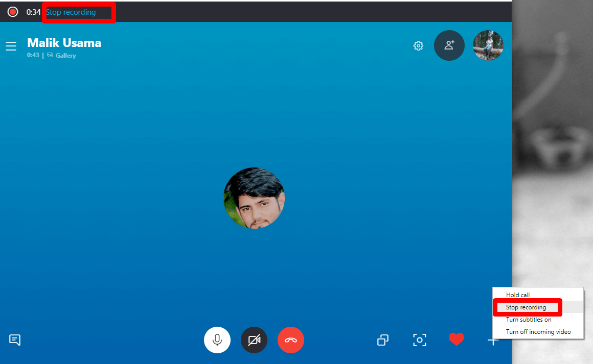Open the hamburger menu beside Malik Usama
Viewport: 593px width, 364px height.
click(x=11, y=46)
